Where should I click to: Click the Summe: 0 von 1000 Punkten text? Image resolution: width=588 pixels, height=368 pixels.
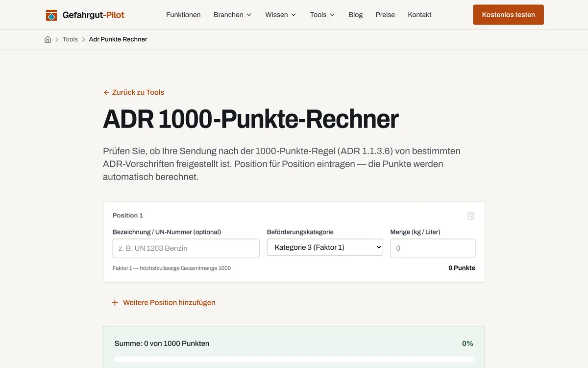tap(162, 343)
